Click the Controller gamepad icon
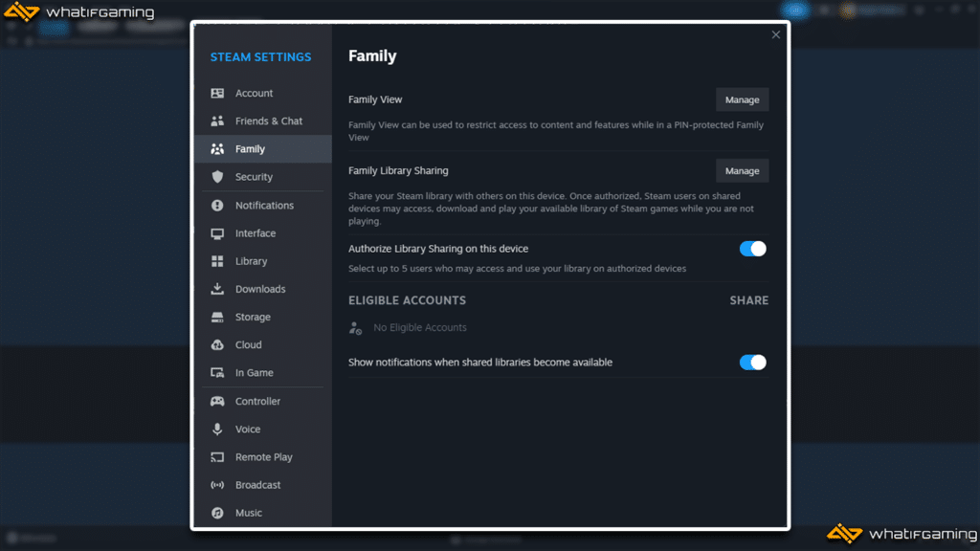This screenshot has width=980, height=551. click(217, 402)
